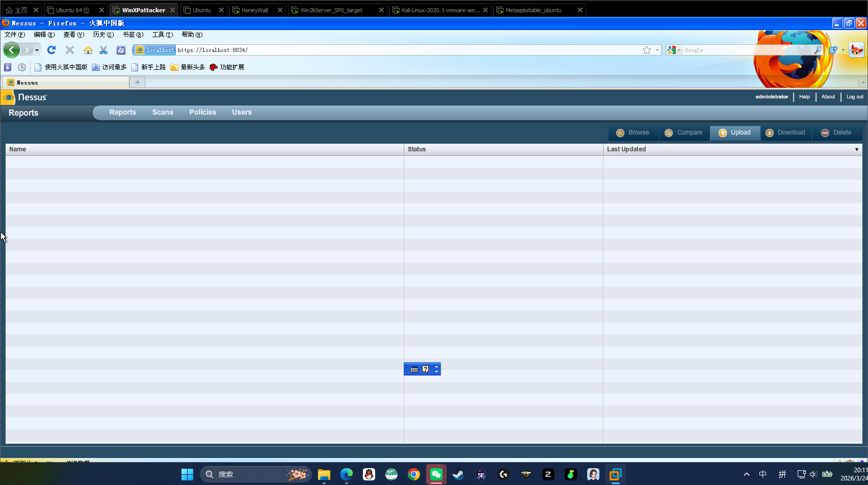
Task: Open VMware Workstation taskbar icon
Action: click(616, 474)
